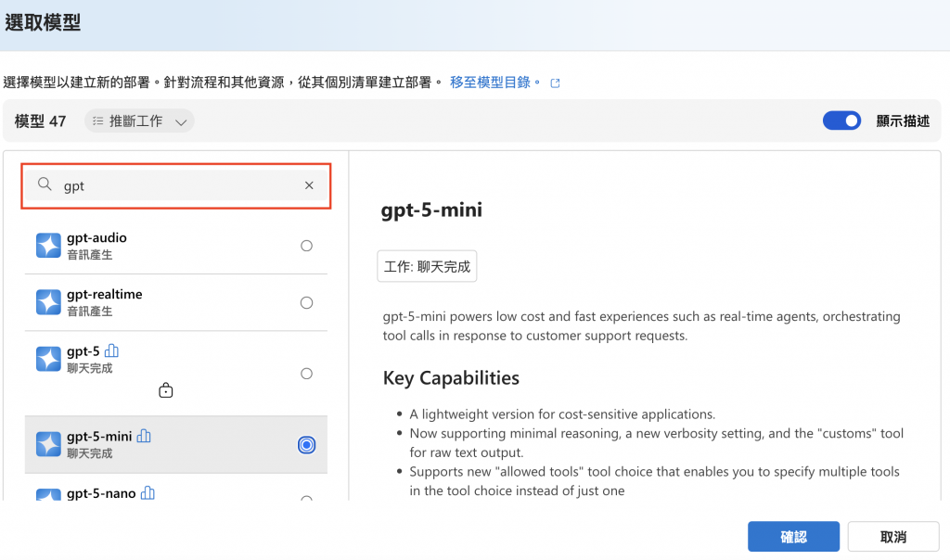Image resolution: width=950 pixels, height=560 pixels.
Task: Open the 移至模型目錄 link
Action: (495, 83)
